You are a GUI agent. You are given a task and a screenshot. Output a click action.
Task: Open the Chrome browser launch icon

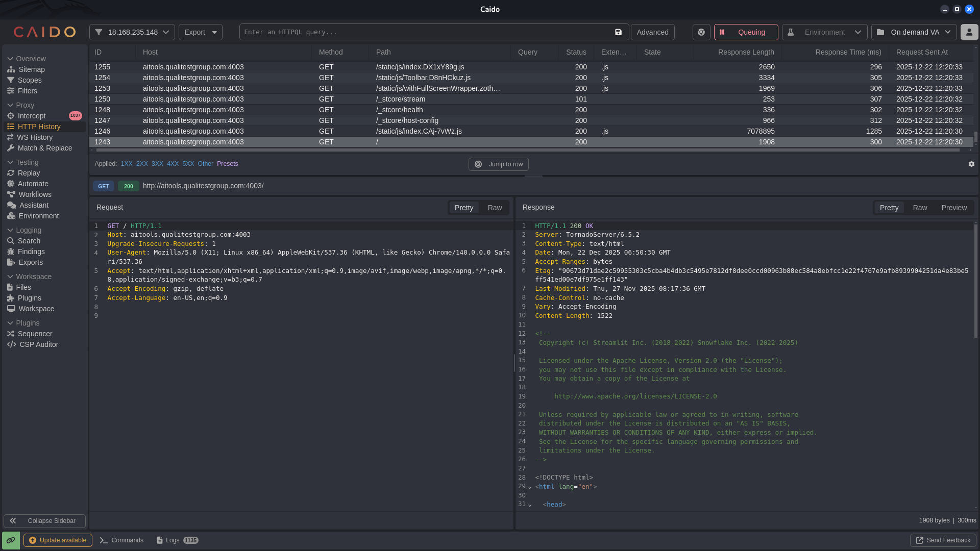click(x=701, y=32)
